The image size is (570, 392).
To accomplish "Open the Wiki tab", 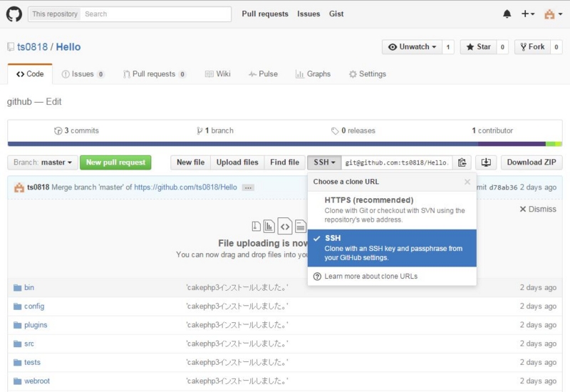I will point(218,74).
